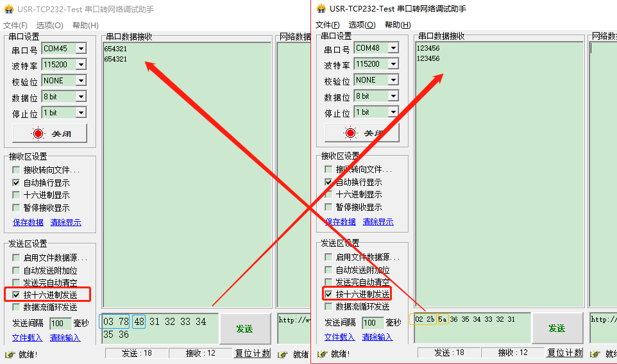Image resolution: width=617 pixels, height=364 pixels.
Task: Open the COM45 serial port dropdown
Action: (x=80, y=49)
